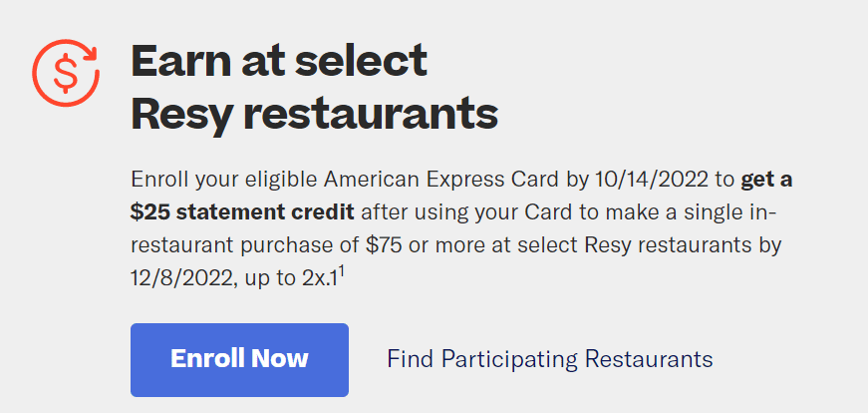
Task: Open the Find Participating Restaurants link
Action: click(550, 359)
